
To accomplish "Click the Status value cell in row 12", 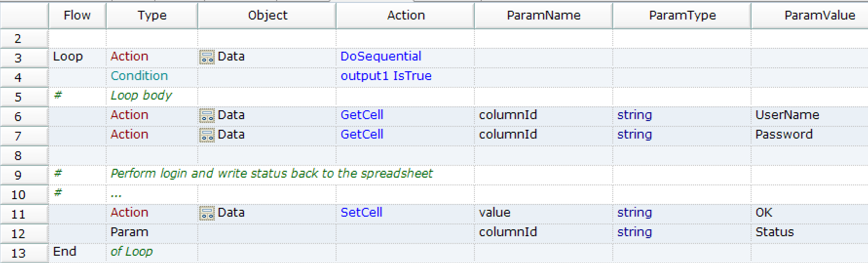I will pyautogui.click(x=774, y=232).
